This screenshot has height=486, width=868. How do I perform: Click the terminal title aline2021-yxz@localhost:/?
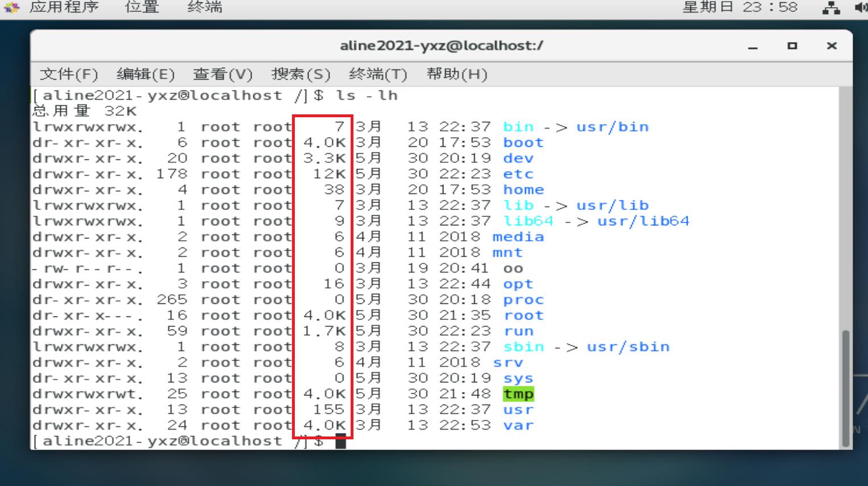coord(441,46)
